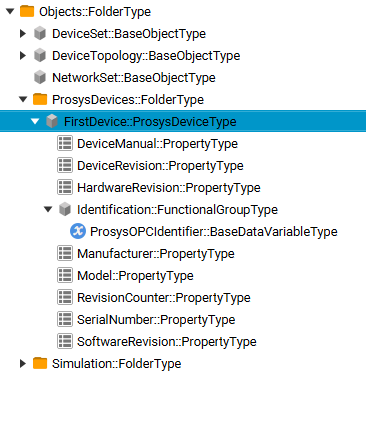Screen dimensions: 366x425
Task: Click the Identification functional group cube icon
Action: point(65,210)
